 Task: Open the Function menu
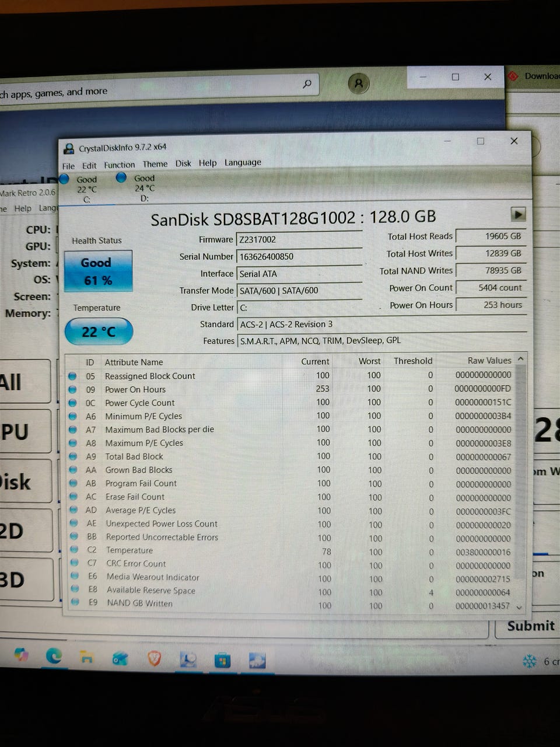(119, 165)
